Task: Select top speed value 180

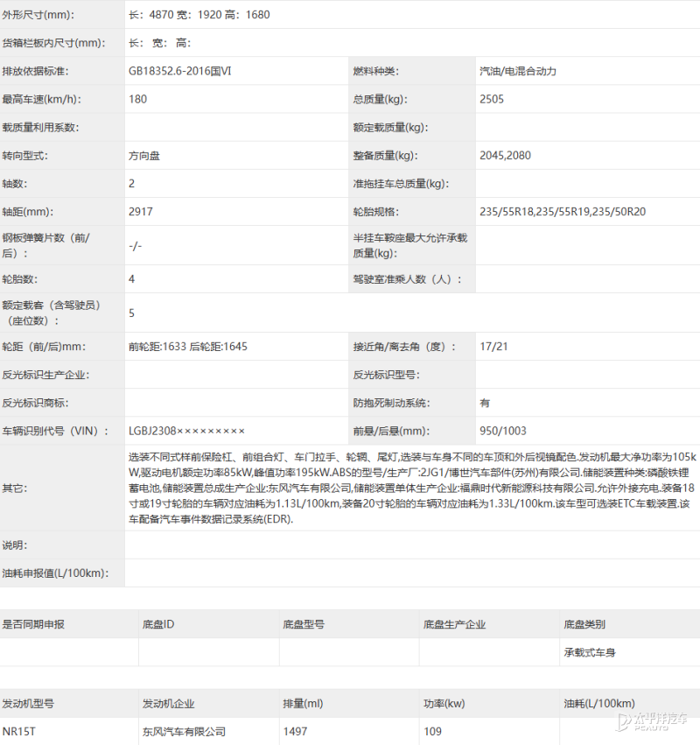Action: point(137,99)
